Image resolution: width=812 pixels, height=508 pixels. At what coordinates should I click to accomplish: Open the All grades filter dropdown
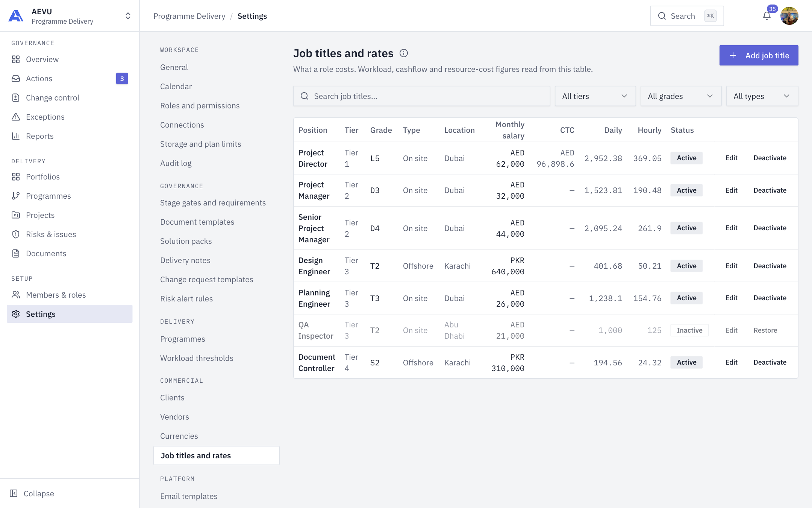[x=681, y=96]
